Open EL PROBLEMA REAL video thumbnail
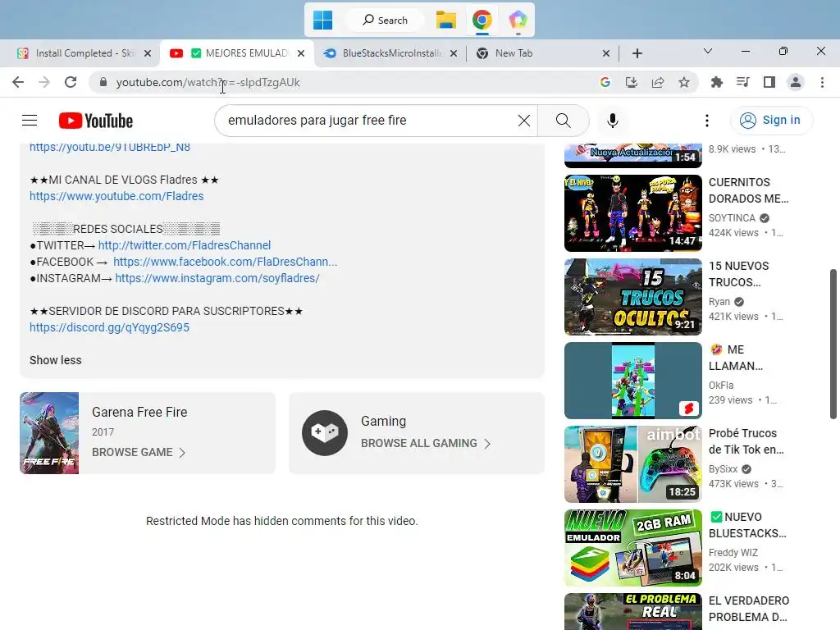This screenshot has height=630, width=840. 632,611
